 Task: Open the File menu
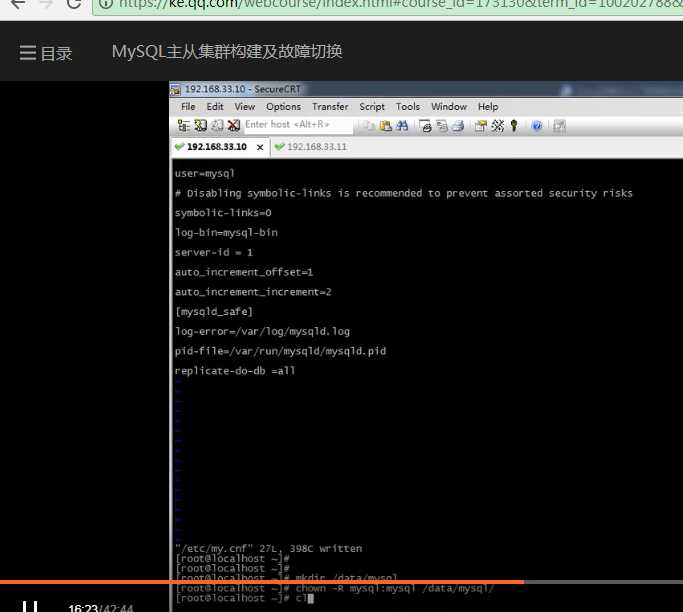(188, 107)
